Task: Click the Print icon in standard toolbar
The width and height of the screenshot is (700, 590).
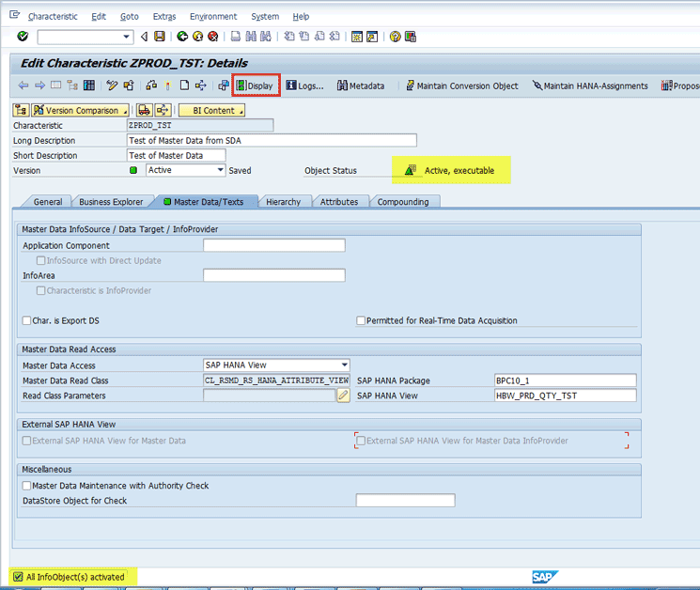Action: pyautogui.click(x=236, y=37)
